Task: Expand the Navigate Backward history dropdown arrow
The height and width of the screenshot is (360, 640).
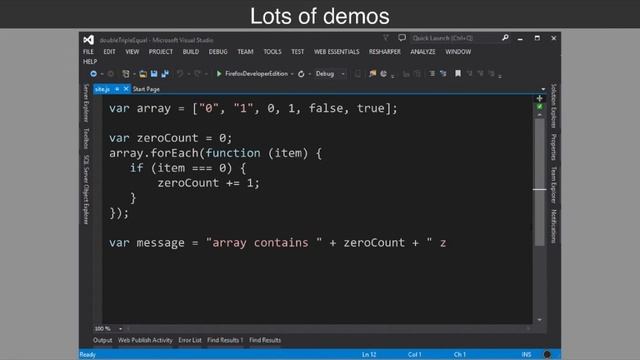Action: 102,74
